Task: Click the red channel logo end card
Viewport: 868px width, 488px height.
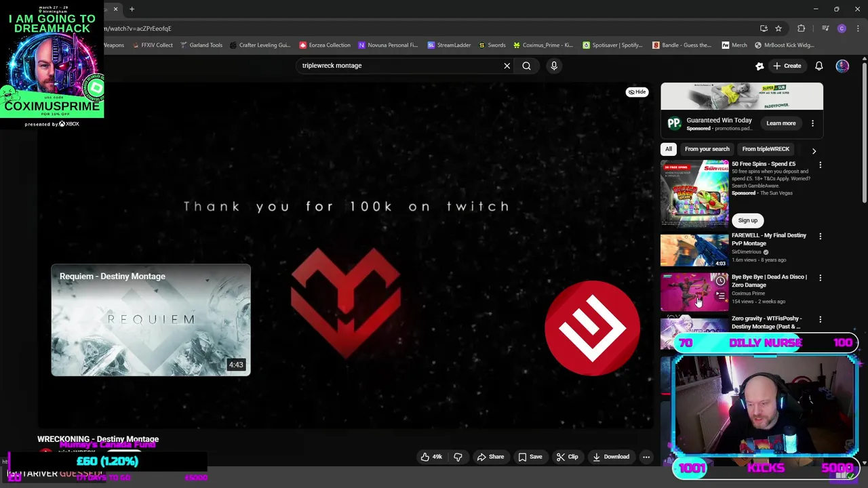Action: [x=592, y=328]
